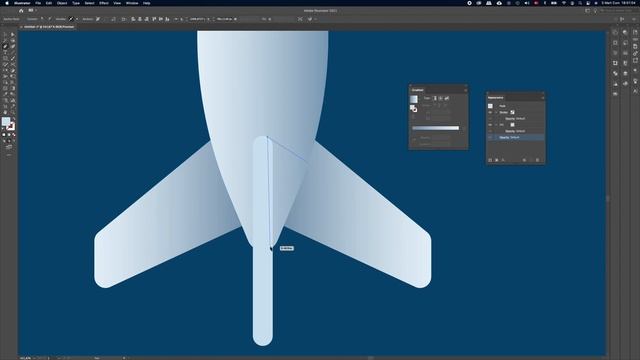Click Opacity Default under Stroke row
Viewport: 640px width, 360px height.
click(515, 119)
